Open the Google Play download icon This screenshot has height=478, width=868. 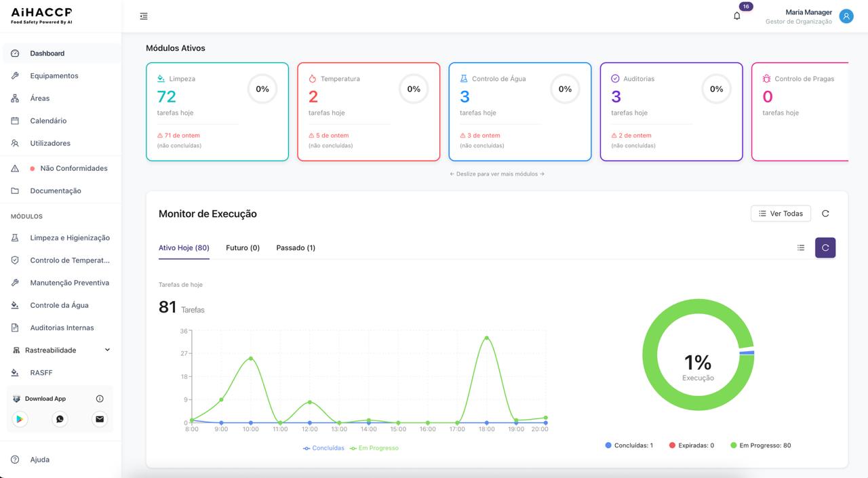pos(20,419)
